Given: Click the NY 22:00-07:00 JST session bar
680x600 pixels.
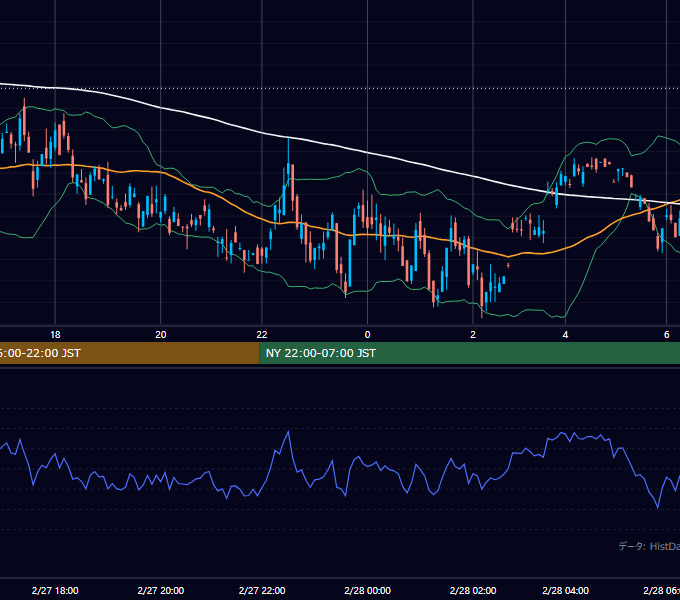Looking at the screenshot, I should (470, 353).
